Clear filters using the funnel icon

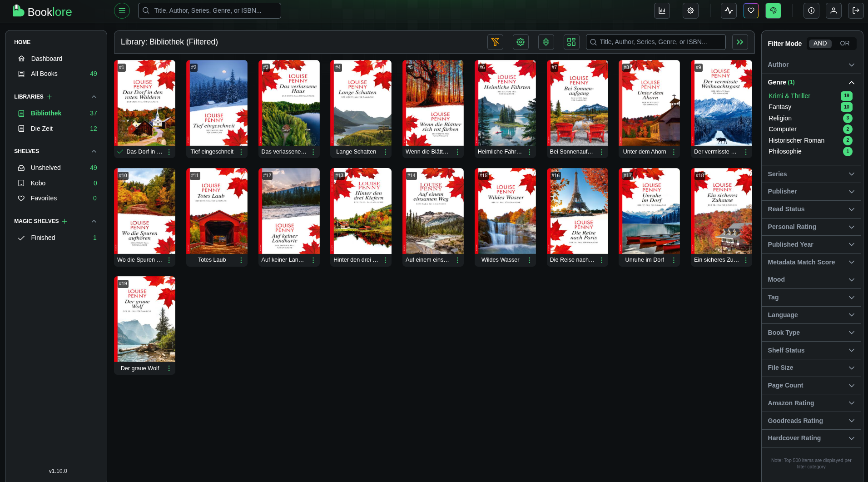tap(495, 42)
